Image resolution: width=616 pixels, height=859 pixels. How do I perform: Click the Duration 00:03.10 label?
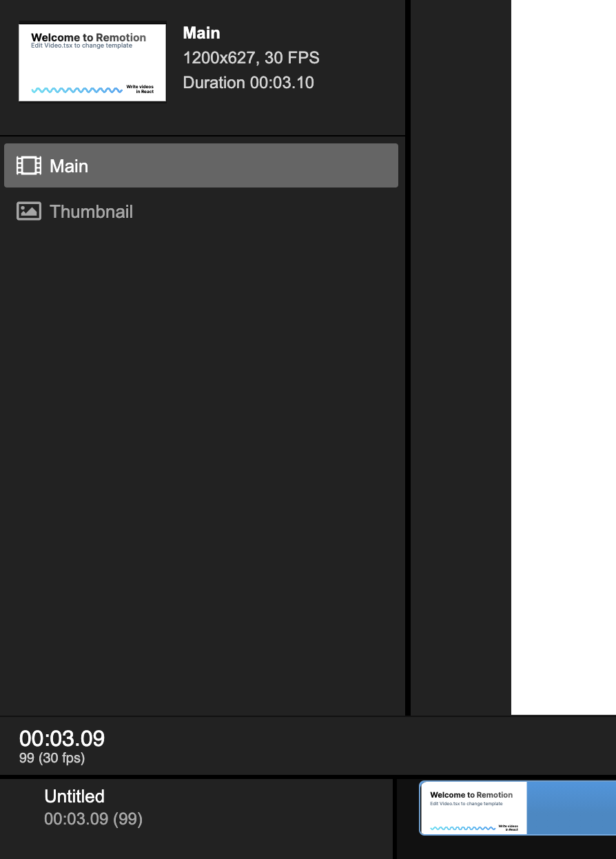point(249,83)
